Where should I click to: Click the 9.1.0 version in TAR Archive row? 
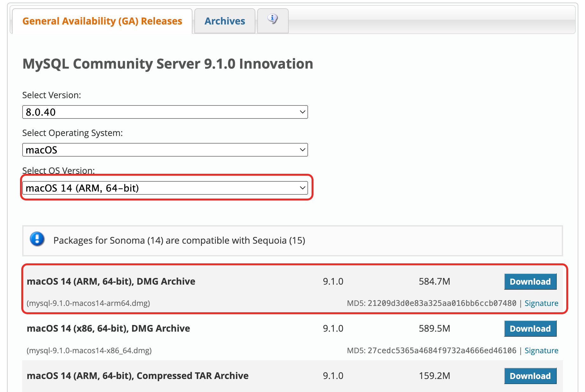point(333,376)
